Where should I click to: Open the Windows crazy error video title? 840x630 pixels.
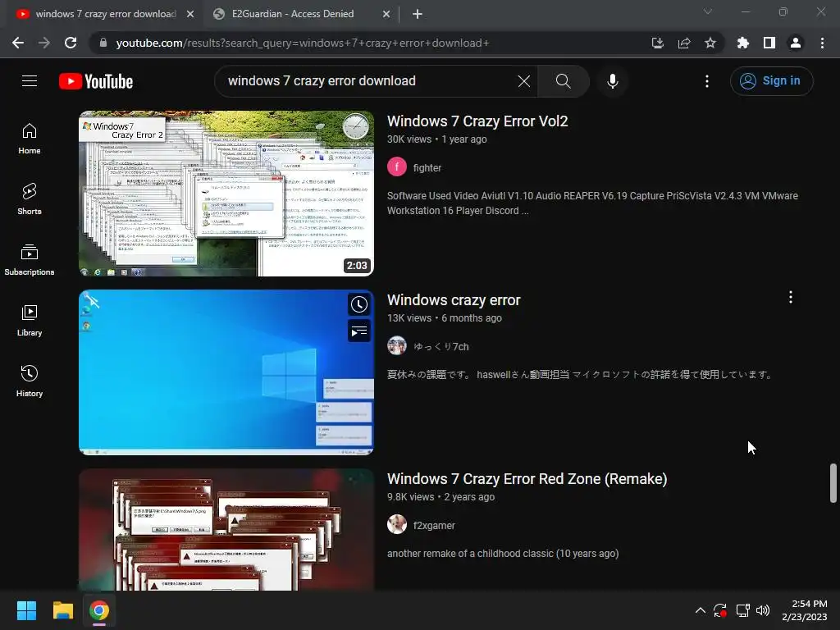[454, 300]
